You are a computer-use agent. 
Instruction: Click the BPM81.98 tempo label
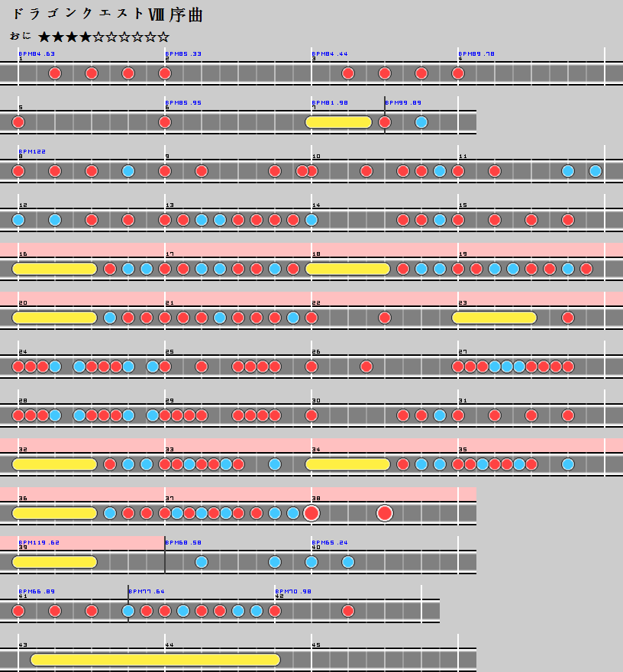click(x=330, y=102)
